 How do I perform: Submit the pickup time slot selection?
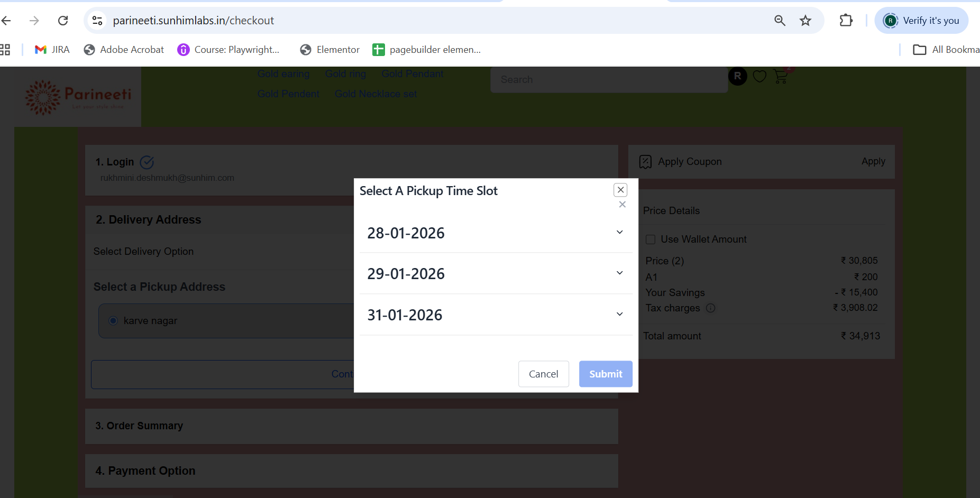[606, 374]
